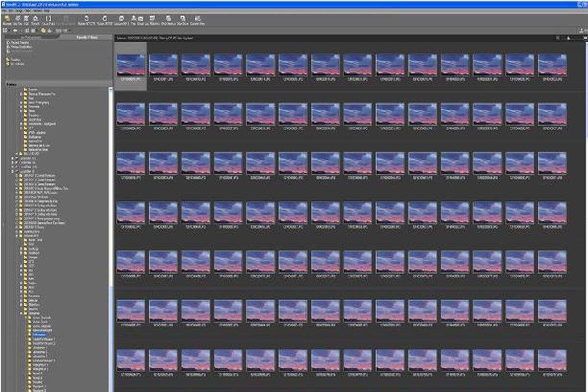
Task: Select the first highlighted sky thumbnail
Action: pyautogui.click(x=131, y=65)
